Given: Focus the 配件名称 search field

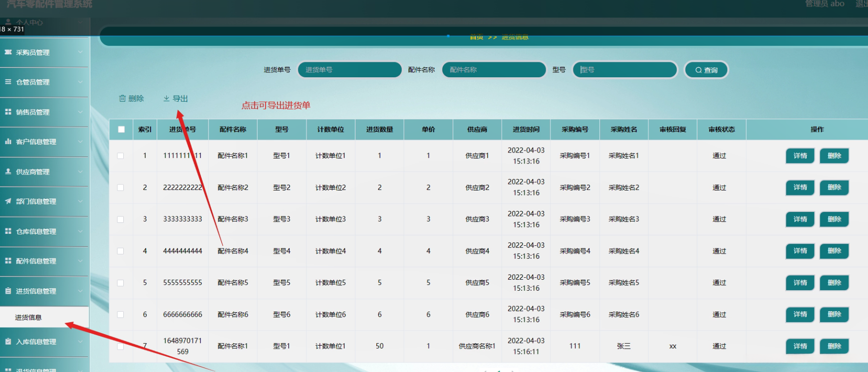Looking at the screenshot, I should click(494, 70).
